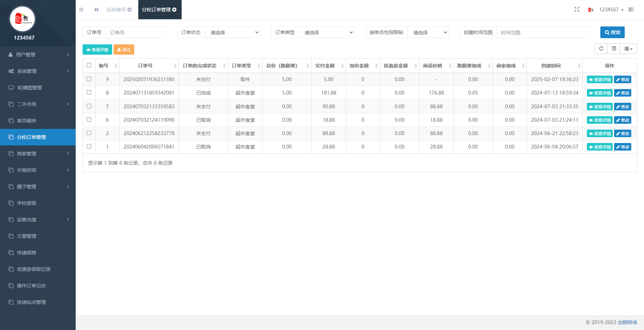Image resolution: width=644 pixels, height=330 pixels.
Task: Toggle fullscreen mode icon in header
Action: tap(577, 10)
